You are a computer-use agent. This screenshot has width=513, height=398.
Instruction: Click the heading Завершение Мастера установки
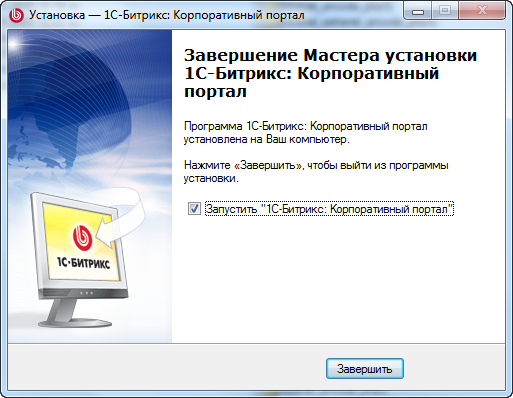tap(331, 73)
